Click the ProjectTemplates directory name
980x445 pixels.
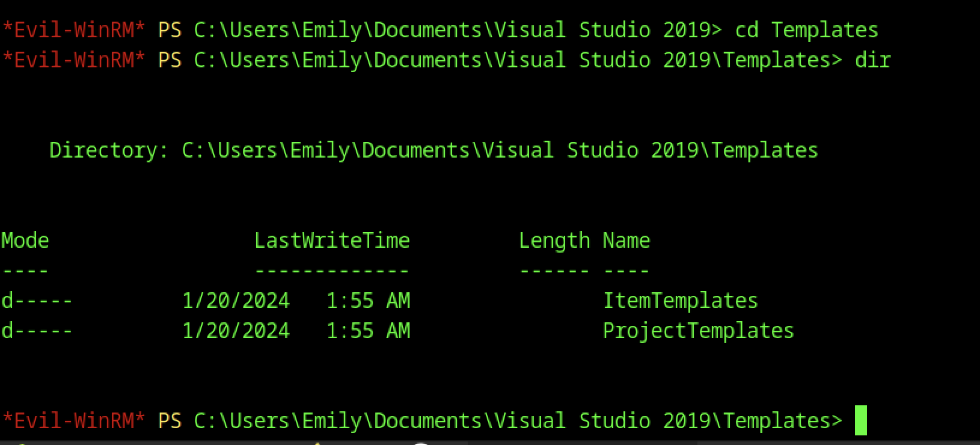click(x=698, y=330)
